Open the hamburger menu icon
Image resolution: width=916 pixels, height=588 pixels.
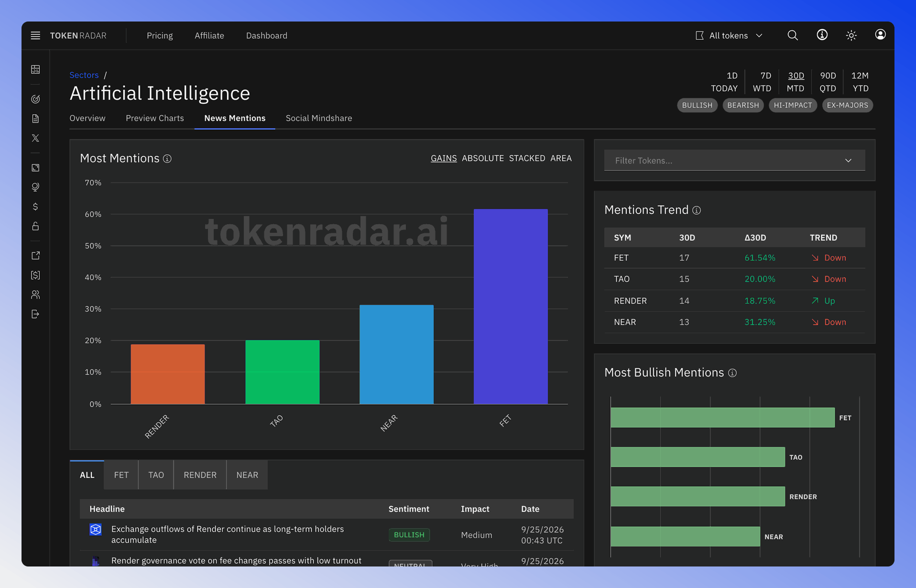pos(35,35)
